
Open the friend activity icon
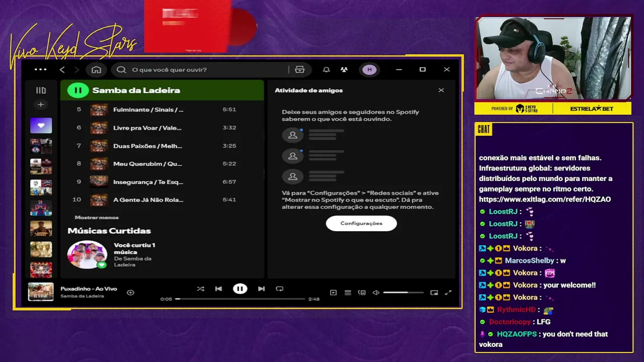344,69
